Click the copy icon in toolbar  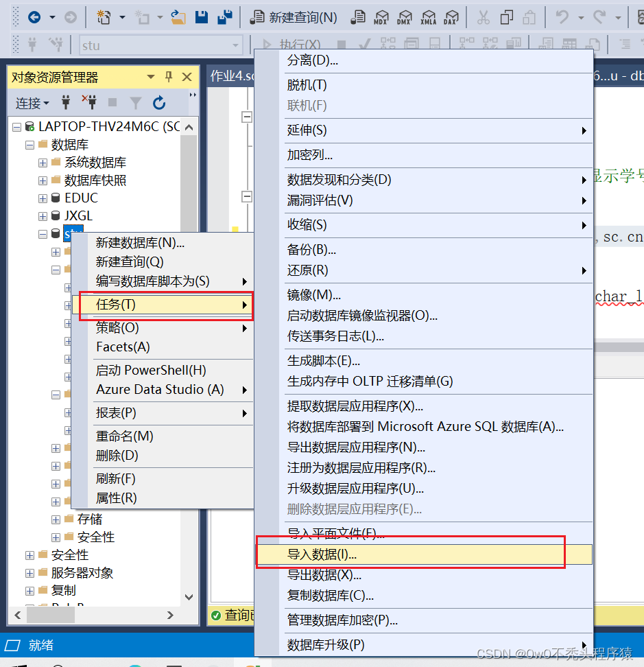(x=506, y=17)
